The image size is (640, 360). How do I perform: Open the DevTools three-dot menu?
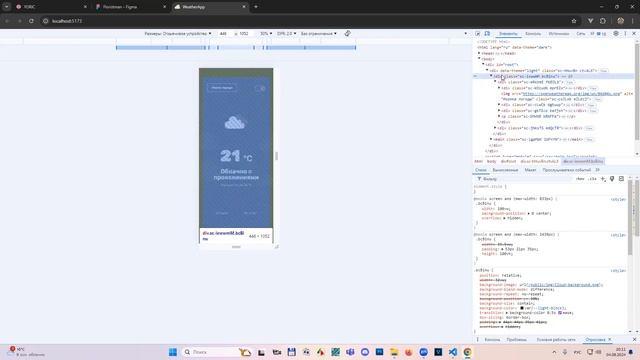click(625, 33)
